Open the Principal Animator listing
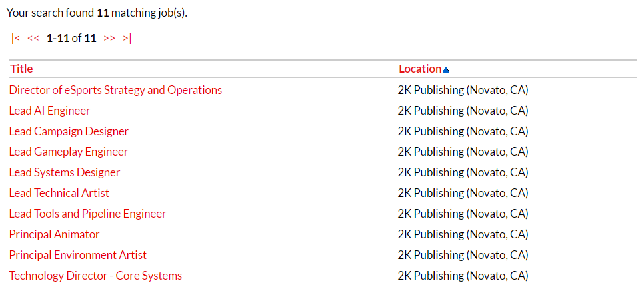 coord(54,234)
